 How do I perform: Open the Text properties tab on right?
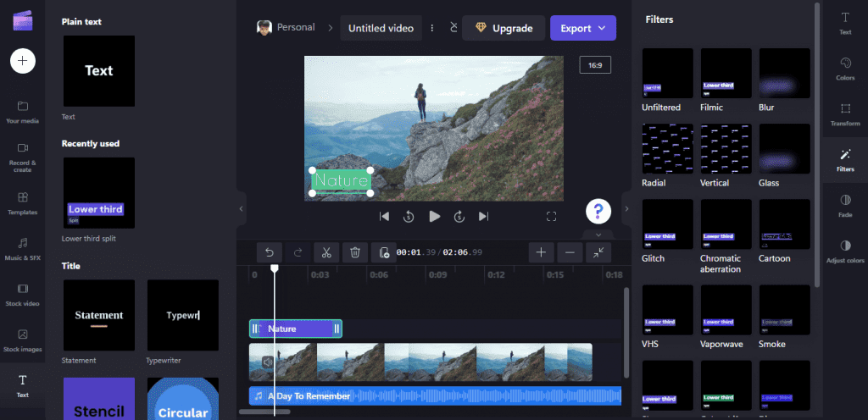pos(845,23)
